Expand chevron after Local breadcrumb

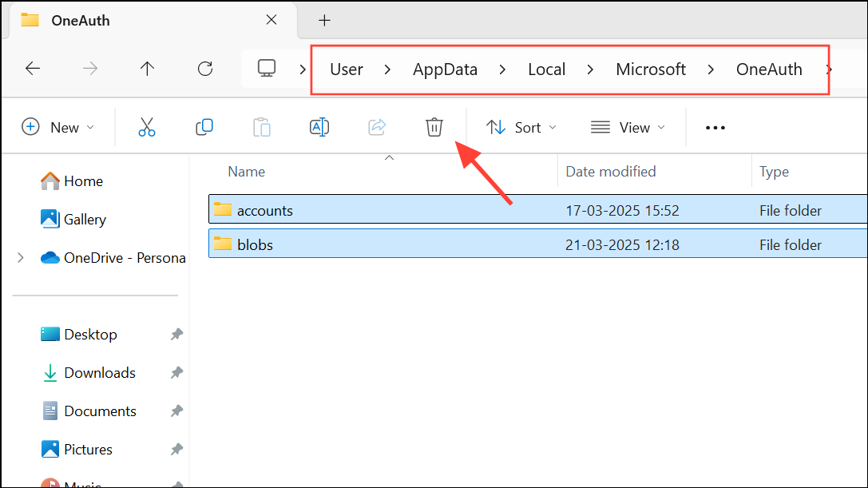[590, 69]
